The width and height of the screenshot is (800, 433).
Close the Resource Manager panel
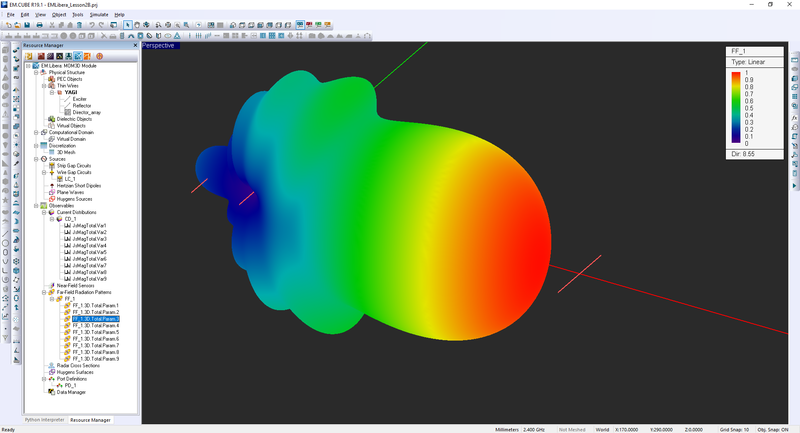136,46
